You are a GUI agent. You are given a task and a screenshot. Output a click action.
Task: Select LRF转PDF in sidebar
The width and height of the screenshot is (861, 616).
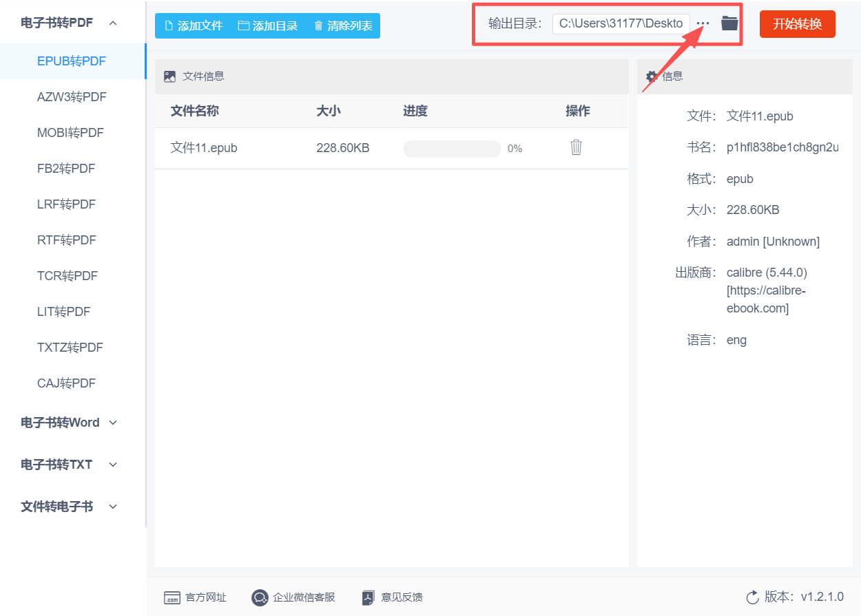(66, 204)
